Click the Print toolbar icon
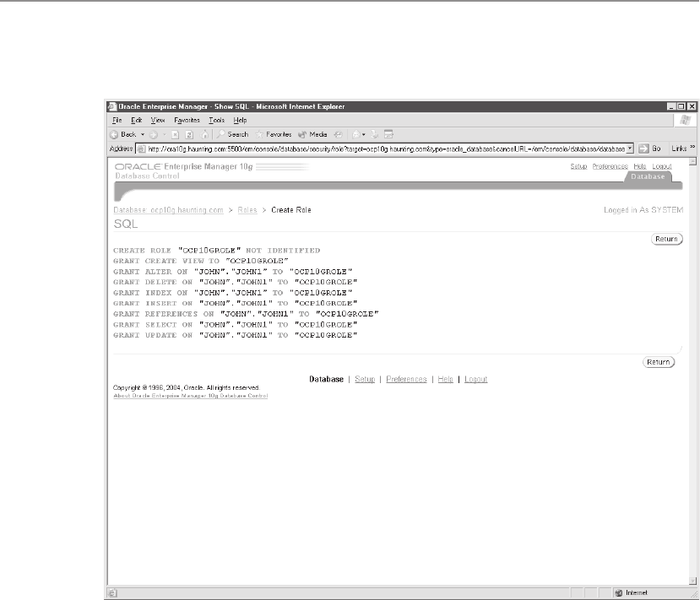The image size is (700, 600). (375, 135)
